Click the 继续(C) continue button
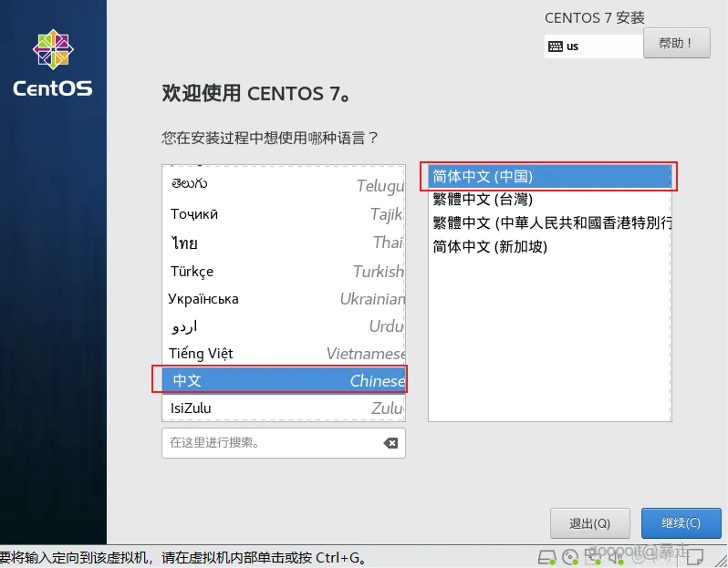The height and width of the screenshot is (568, 728). click(x=681, y=523)
